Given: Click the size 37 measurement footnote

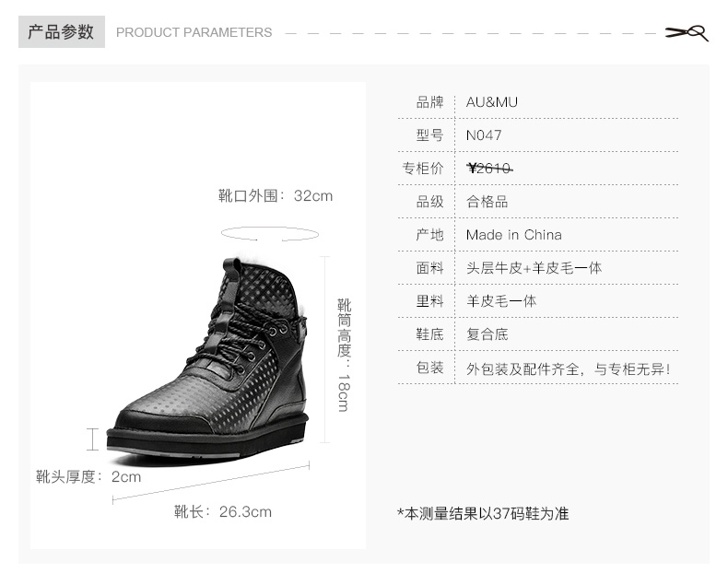Looking at the screenshot, I should click(x=483, y=514).
